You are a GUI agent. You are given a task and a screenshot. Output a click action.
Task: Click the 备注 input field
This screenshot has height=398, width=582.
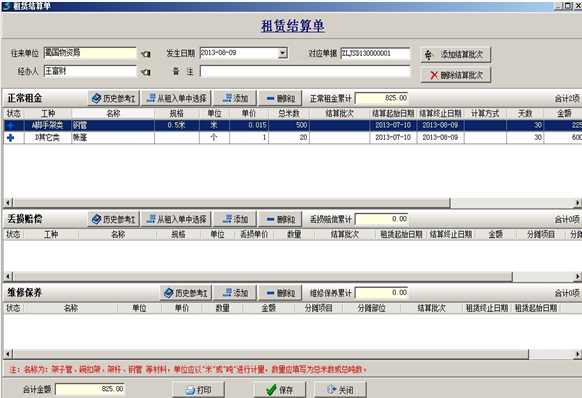305,71
